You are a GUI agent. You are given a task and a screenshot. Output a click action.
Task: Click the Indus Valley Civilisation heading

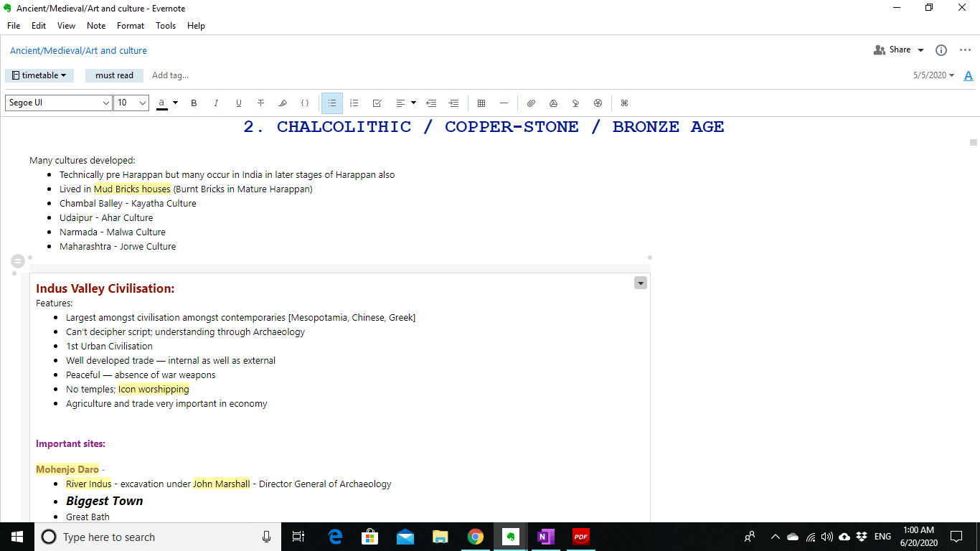[105, 288]
